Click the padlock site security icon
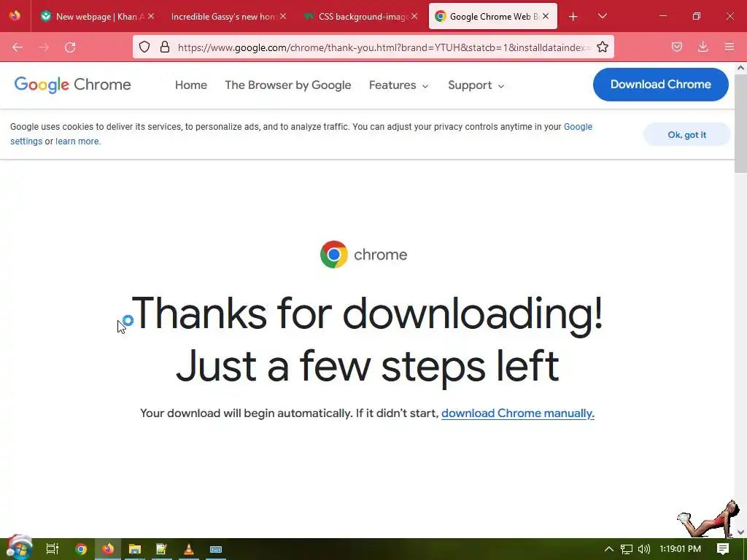Screen dimensions: 747x560 [165, 47]
